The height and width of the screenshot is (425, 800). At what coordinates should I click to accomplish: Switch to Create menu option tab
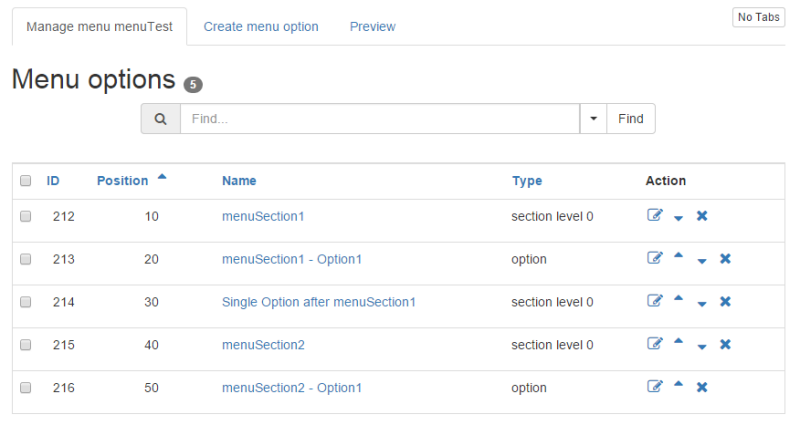261,27
